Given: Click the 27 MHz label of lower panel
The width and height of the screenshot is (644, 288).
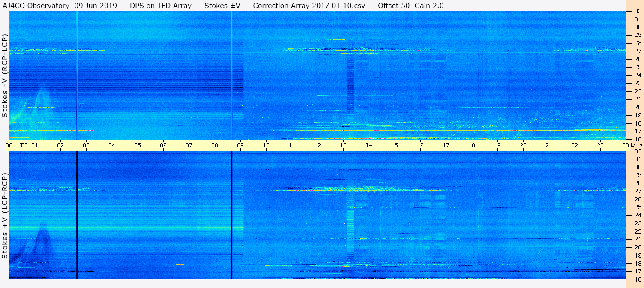Looking at the screenshot, I should click(x=637, y=191).
